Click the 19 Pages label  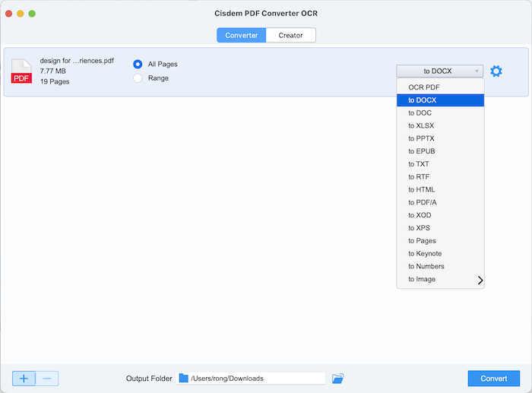click(55, 81)
